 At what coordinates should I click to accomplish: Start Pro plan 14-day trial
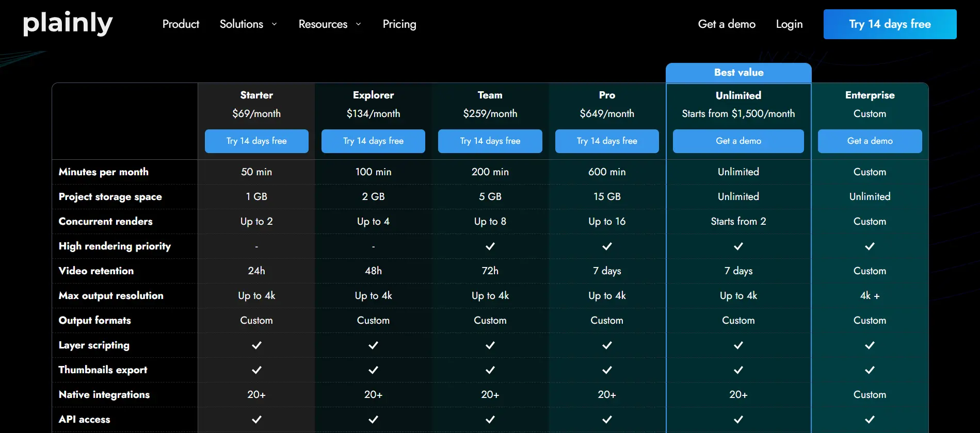tap(607, 141)
